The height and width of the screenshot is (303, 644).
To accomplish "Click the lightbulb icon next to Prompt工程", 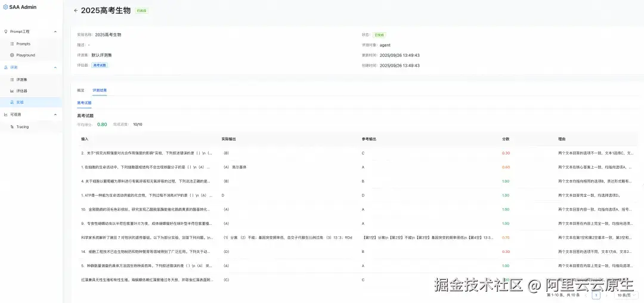I will tap(6, 32).
